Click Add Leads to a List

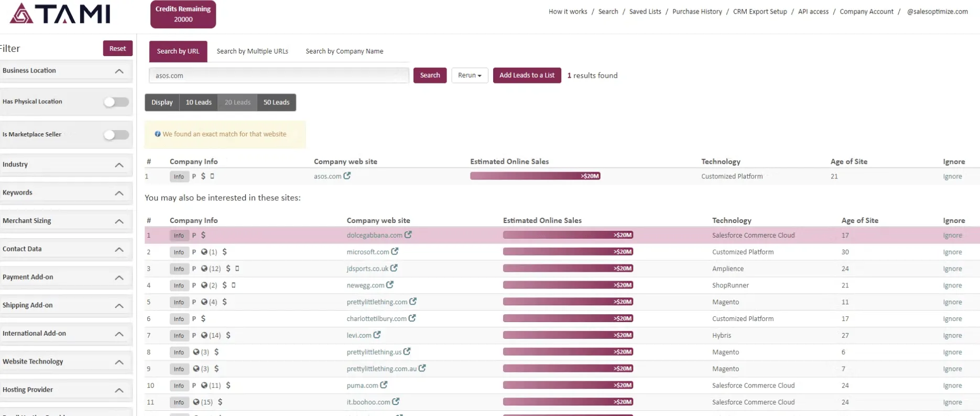(527, 76)
